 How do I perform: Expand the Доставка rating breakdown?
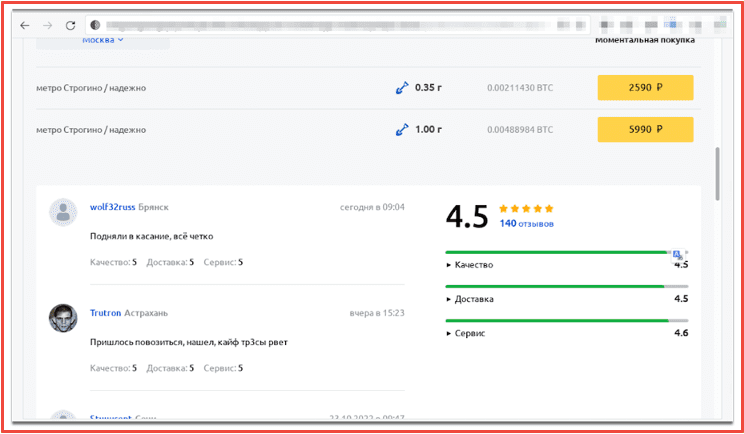point(470,299)
